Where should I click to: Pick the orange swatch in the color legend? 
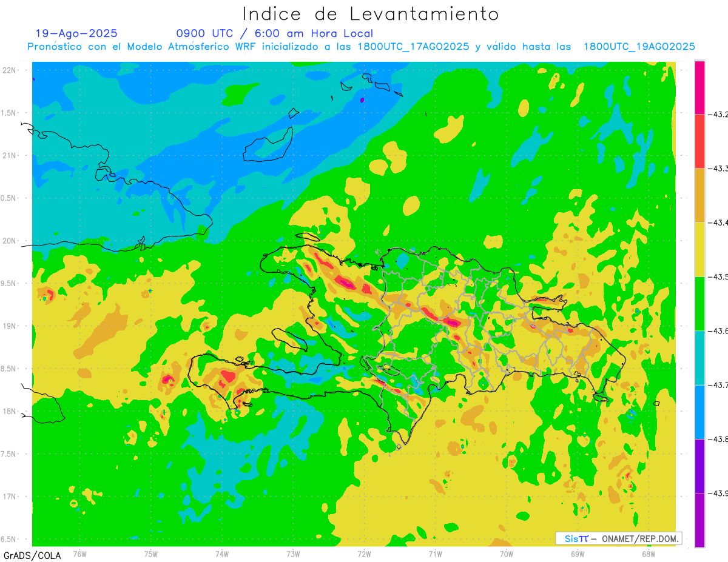(699, 195)
